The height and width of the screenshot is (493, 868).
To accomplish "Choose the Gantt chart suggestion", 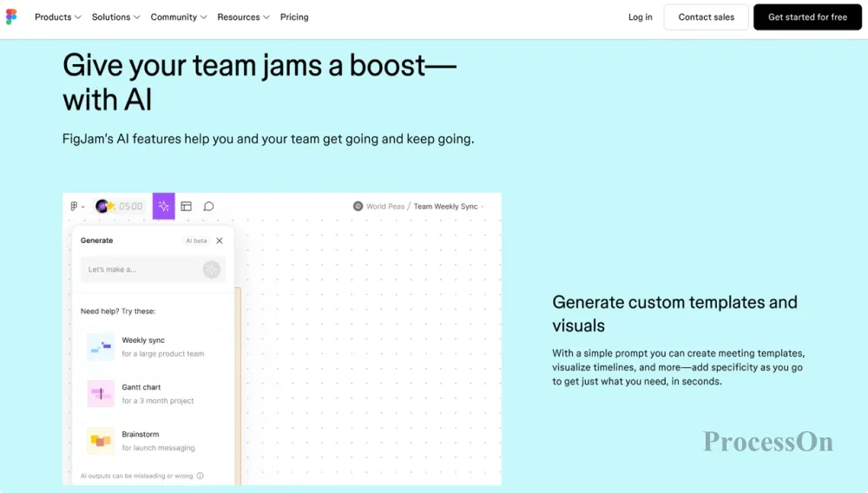I will coord(154,394).
